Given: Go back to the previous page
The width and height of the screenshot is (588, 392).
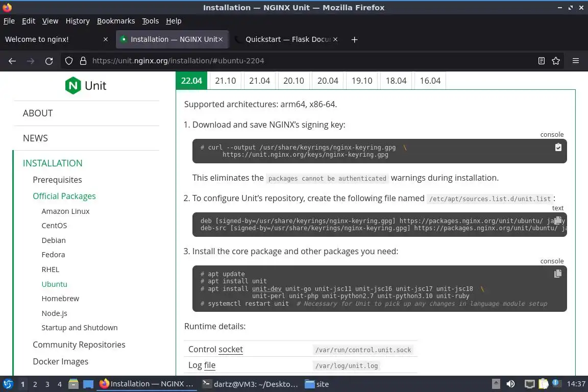Looking at the screenshot, I should pos(12,61).
